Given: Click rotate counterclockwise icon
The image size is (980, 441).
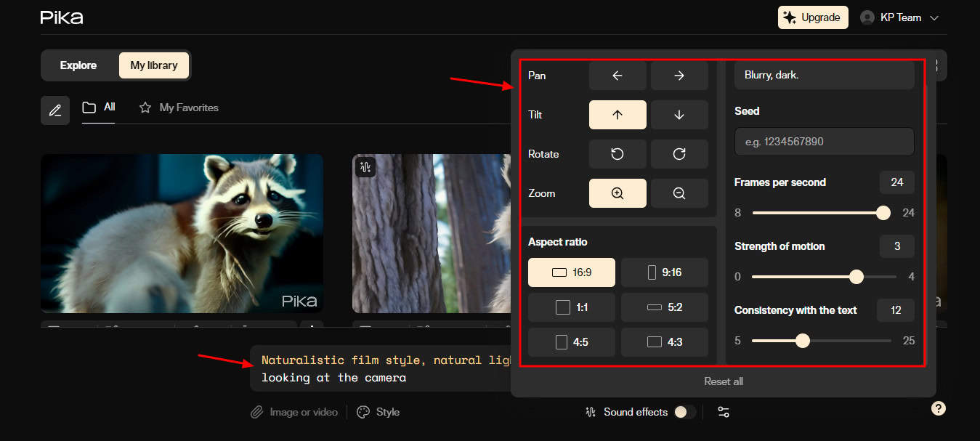Looking at the screenshot, I should (x=617, y=154).
